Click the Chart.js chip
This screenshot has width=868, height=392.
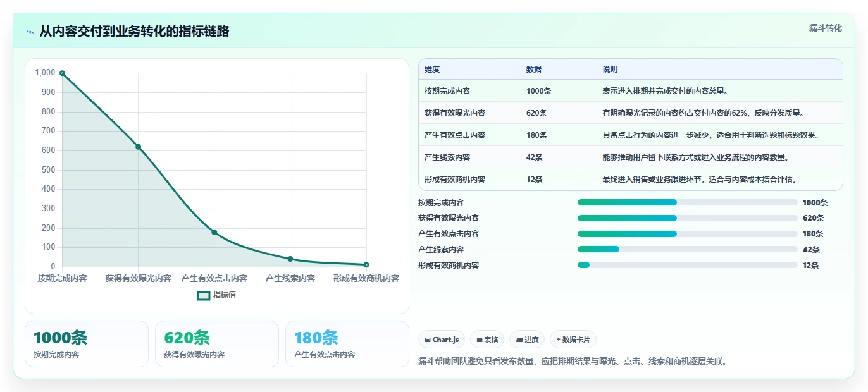click(442, 340)
